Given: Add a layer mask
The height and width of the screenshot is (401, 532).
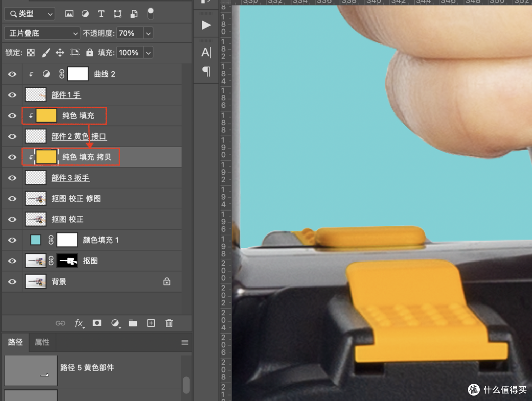Looking at the screenshot, I should tap(97, 323).
